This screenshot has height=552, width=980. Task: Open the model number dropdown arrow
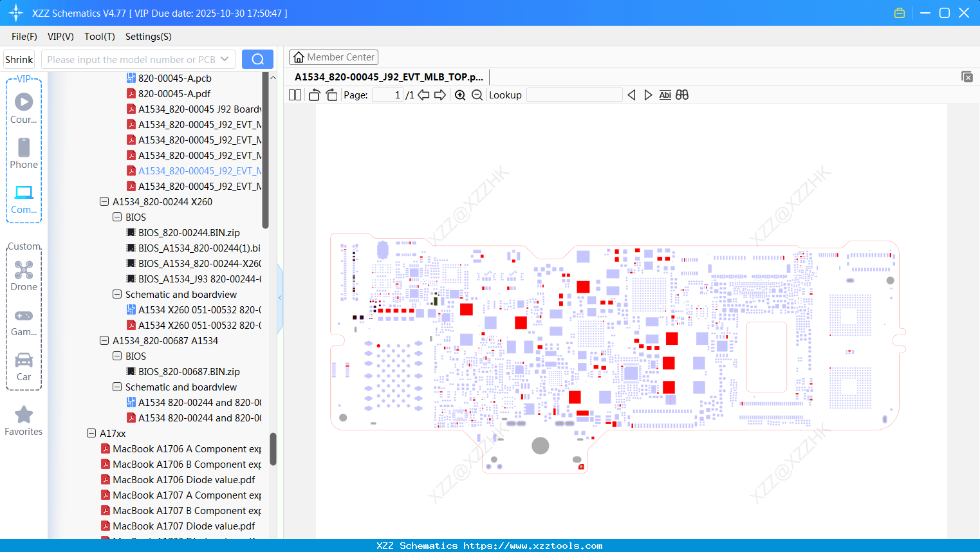(x=225, y=59)
